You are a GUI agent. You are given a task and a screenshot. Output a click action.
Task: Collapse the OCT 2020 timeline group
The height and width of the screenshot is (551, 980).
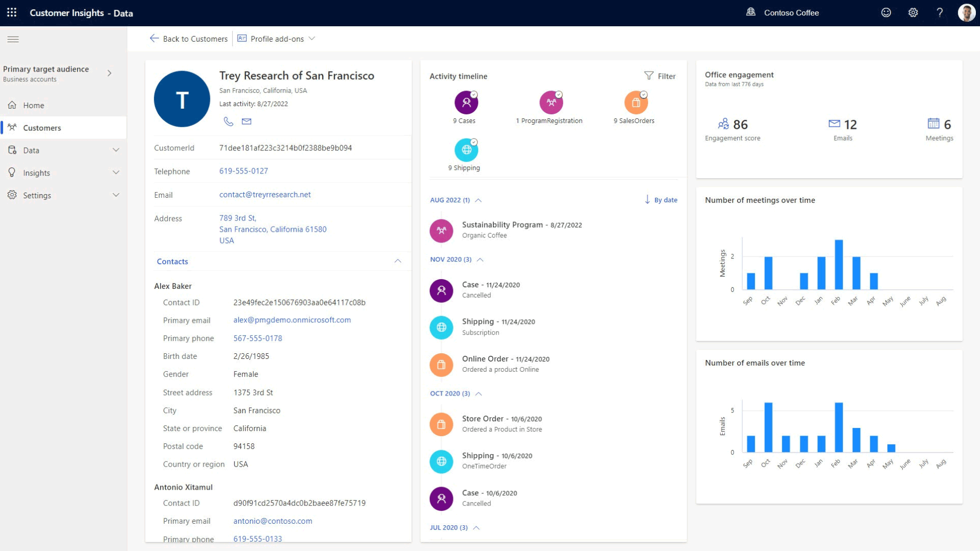(478, 393)
